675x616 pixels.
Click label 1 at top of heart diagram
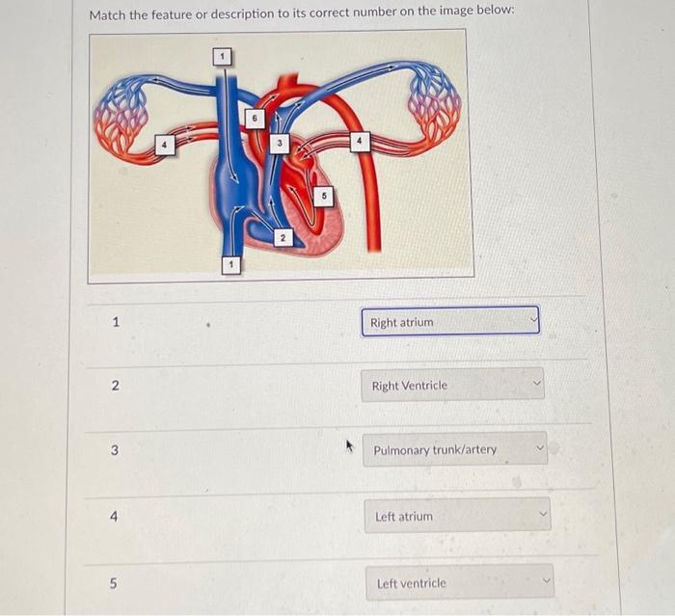pyautogui.click(x=222, y=56)
